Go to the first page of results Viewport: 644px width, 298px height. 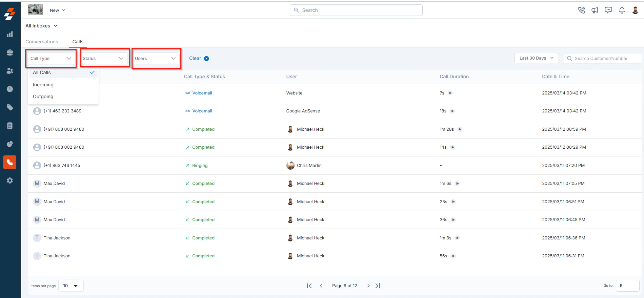[x=309, y=286]
